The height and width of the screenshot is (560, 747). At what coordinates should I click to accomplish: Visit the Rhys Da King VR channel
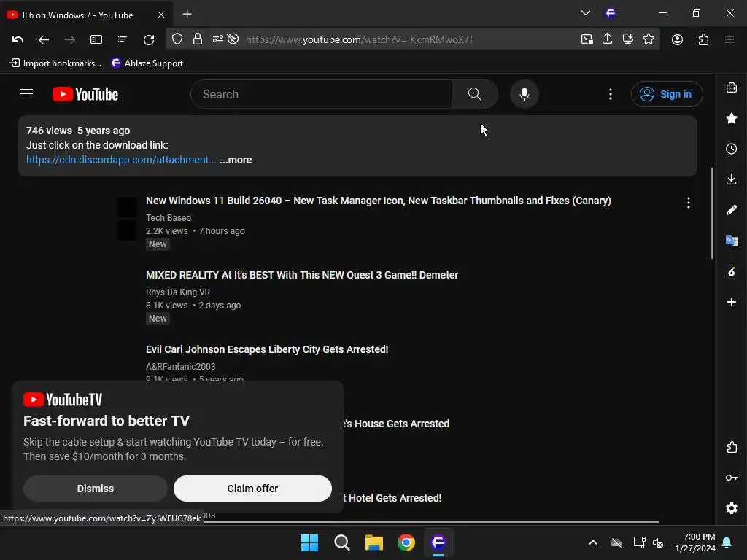(x=178, y=292)
